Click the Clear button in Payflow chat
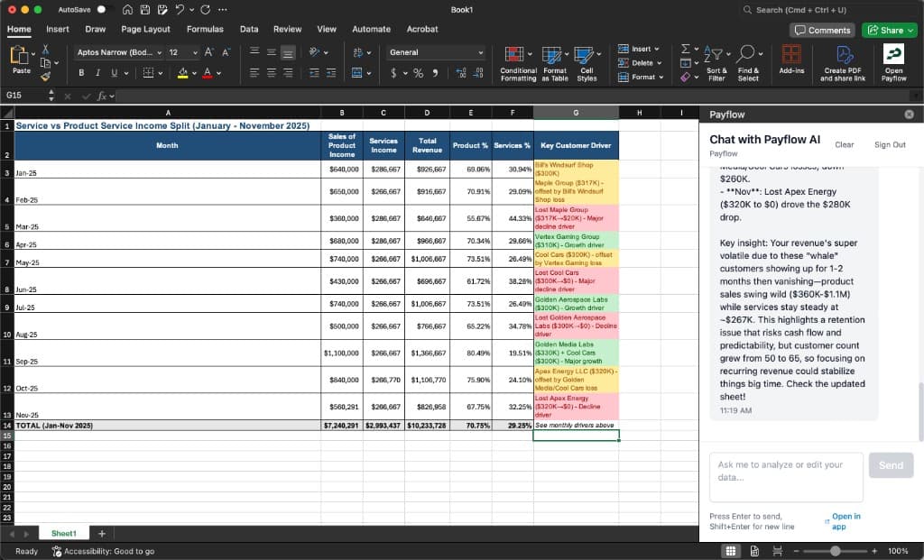Image resolution: width=924 pixels, height=560 pixels. coord(846,145)
